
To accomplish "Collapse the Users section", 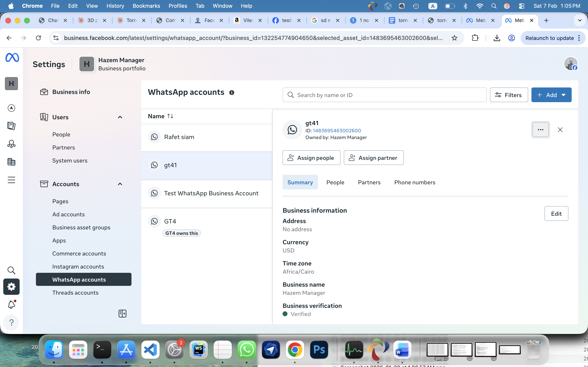I will point(120,117).
